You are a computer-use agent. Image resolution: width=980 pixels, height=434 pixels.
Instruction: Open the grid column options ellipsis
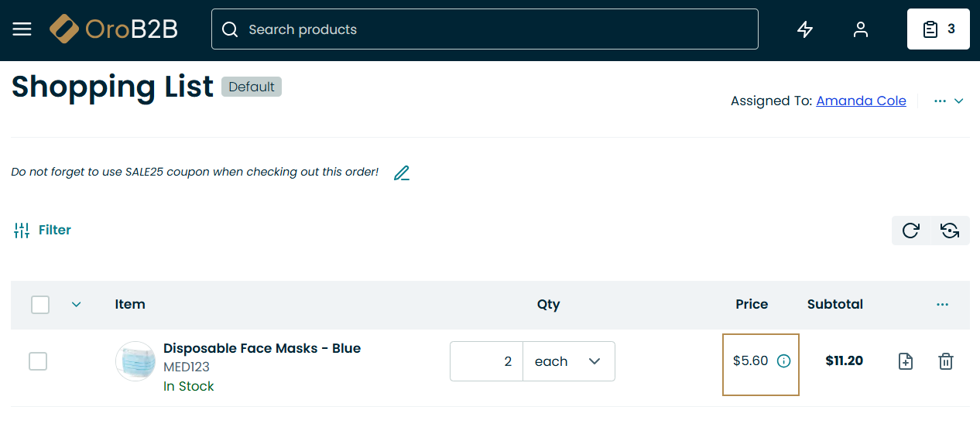942,305
